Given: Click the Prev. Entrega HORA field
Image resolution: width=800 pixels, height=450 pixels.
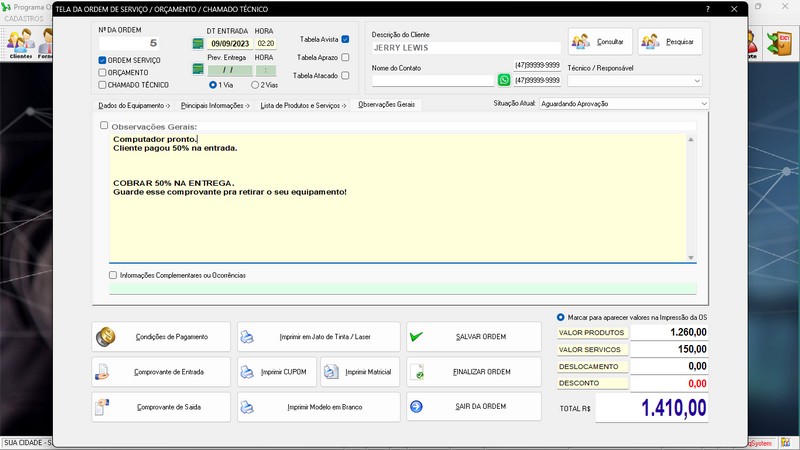Looking at the screenshot, I should pyautogui.click(x=266, y=70).
